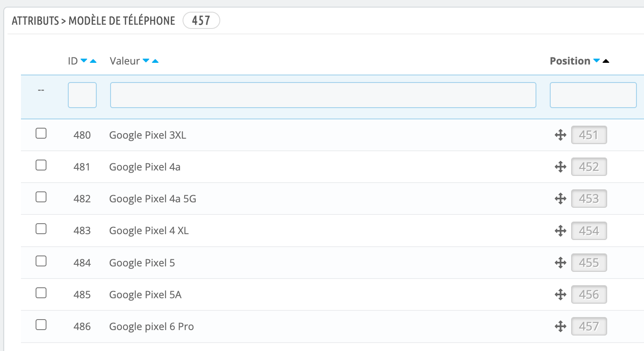The height and width of the screenshot is (351, 644).
Task: Check the box for ID 480
Action: [41, 133]
